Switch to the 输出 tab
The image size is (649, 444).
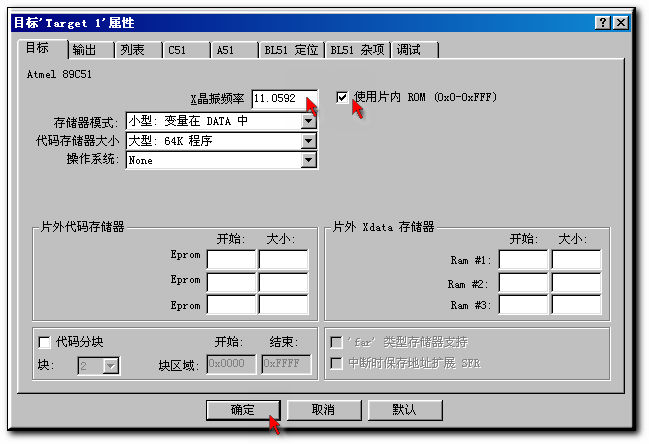pyautogui.click(x=85, y=50)
